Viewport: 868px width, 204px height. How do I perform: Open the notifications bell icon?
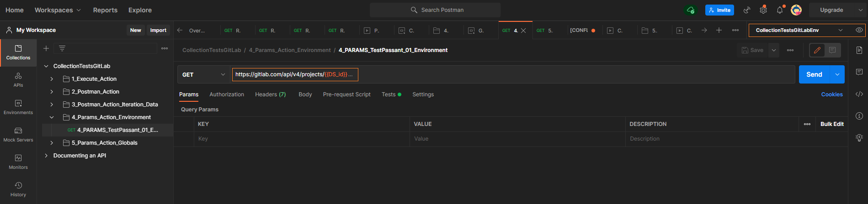pos(780,10)
